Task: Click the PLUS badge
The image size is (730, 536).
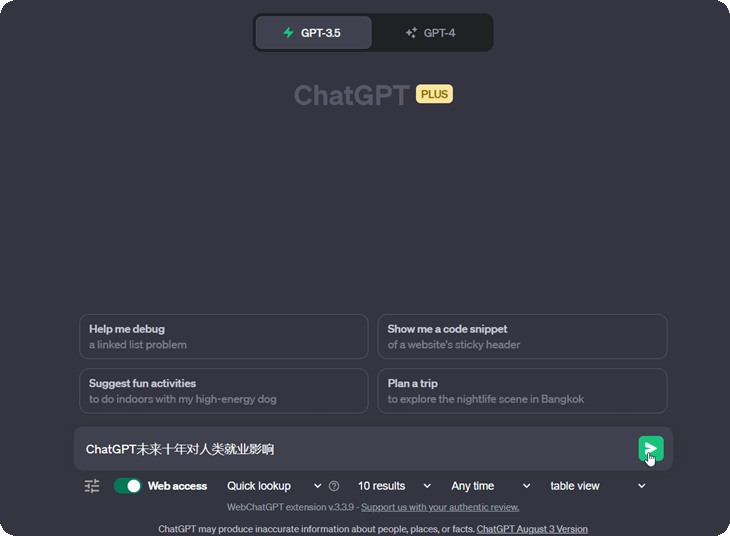Action: pos(434,94)
